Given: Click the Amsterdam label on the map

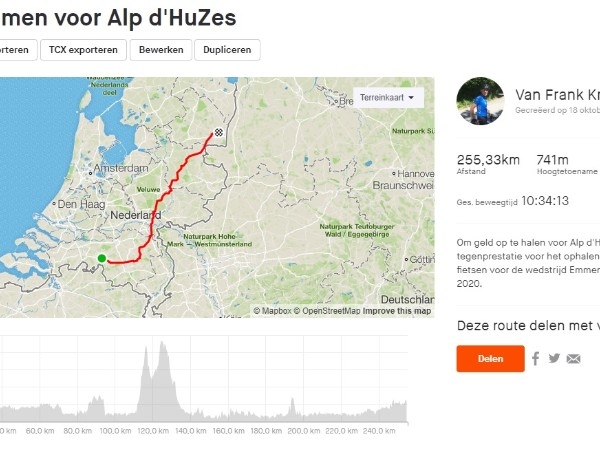Looking at the screenshot, I should tap(121, 168).
